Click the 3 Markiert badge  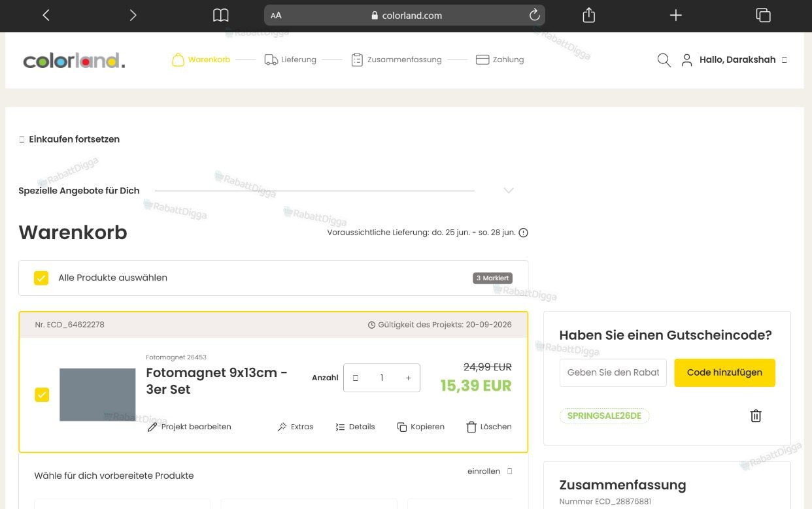[492, 278]
